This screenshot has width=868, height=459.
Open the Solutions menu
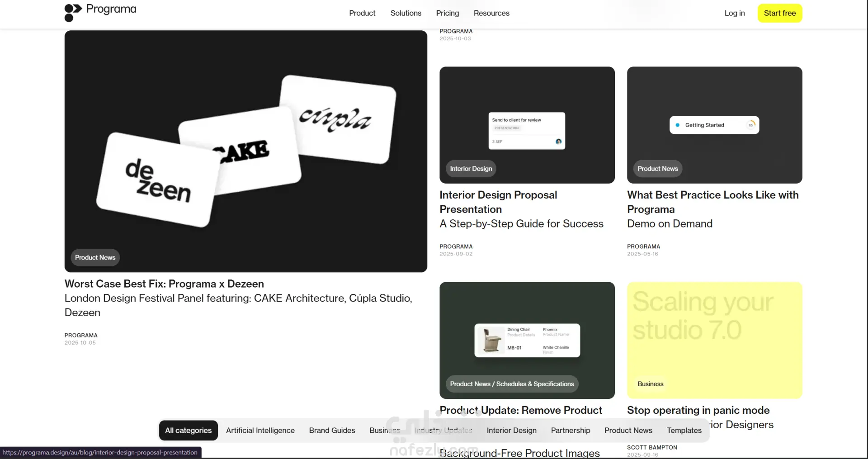point(406,13)
